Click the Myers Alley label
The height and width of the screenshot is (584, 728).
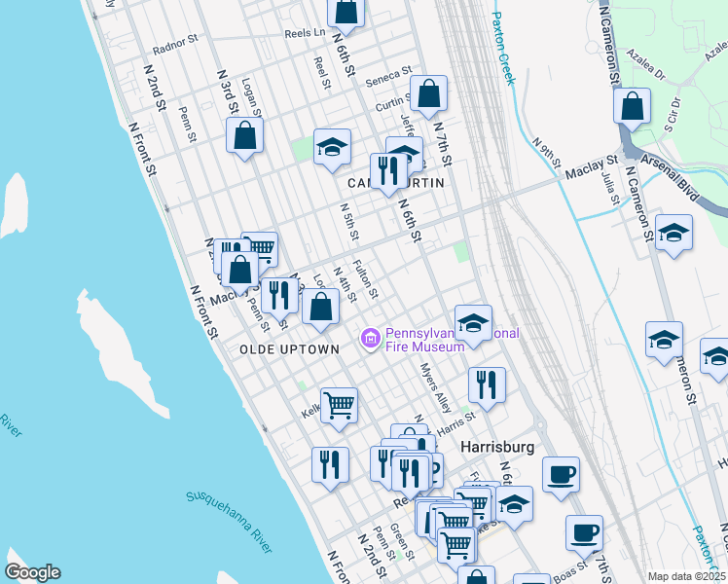[x=435, y=387]
